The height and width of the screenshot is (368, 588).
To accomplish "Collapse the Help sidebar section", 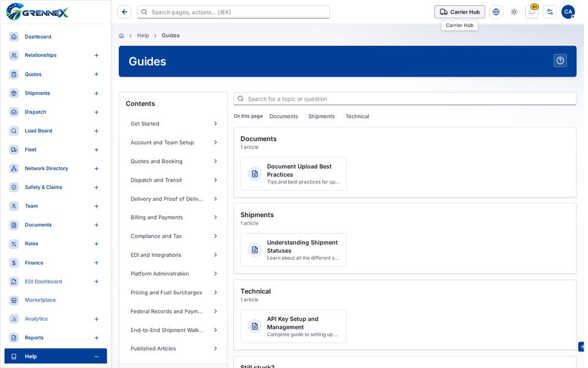I will coord(96,356).
